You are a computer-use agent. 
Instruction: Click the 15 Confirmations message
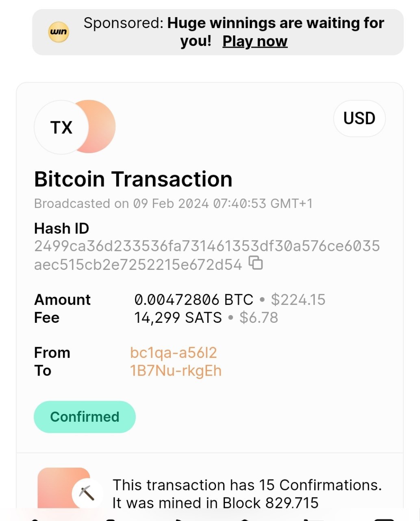coord(247,485)
